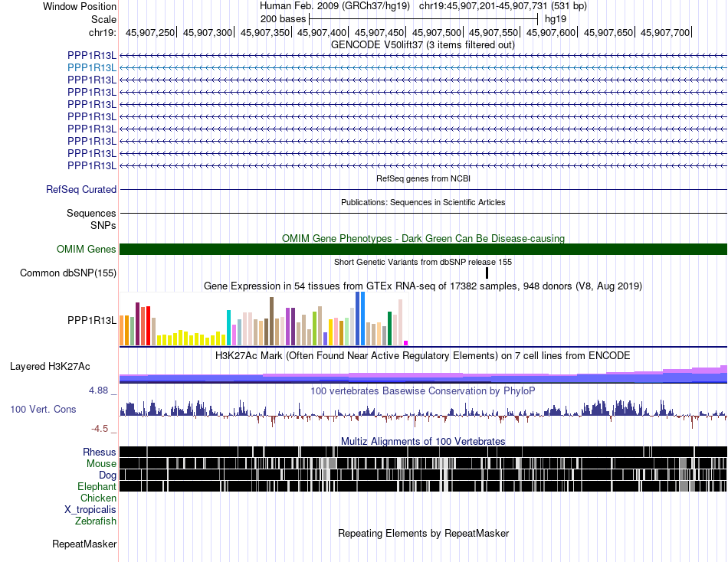Click the layered H3K27Ac signal graph
This screenshot has width=728, height=562.
pyautogui.click(x=423, y=374)
